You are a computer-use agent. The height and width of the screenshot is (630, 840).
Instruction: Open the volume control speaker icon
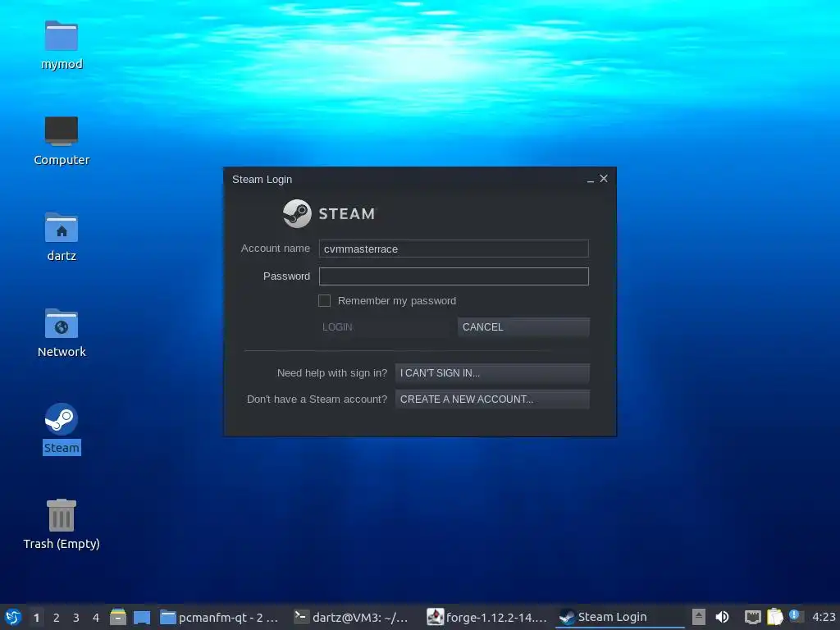click(x=722, y=617)
